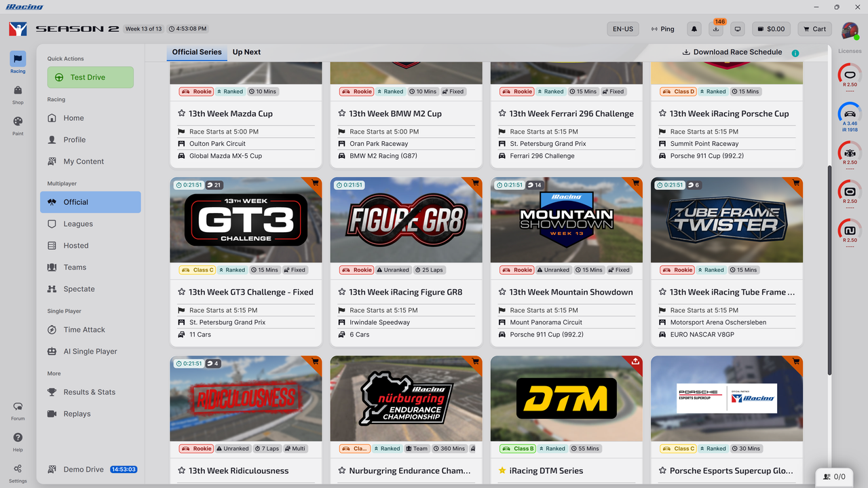The width and height of the screenshot is (868, 488).
Task: Open the Figure GR8 thumbnail
Action: click(406, 220)
